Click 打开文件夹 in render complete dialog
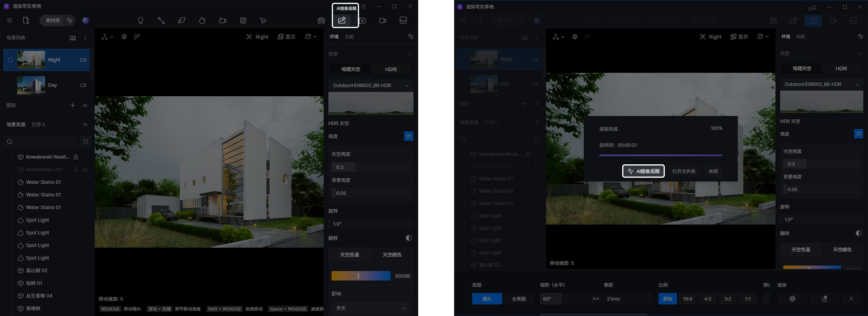The width and height of the screenshot is (868, 316). point(684,171)
